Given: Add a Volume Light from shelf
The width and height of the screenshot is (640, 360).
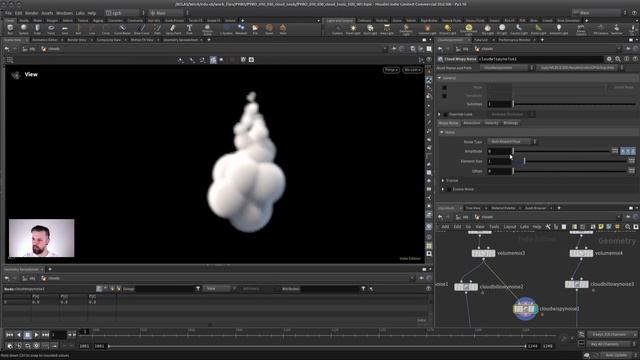Looking at the screenshot, I should coord(427,29).
